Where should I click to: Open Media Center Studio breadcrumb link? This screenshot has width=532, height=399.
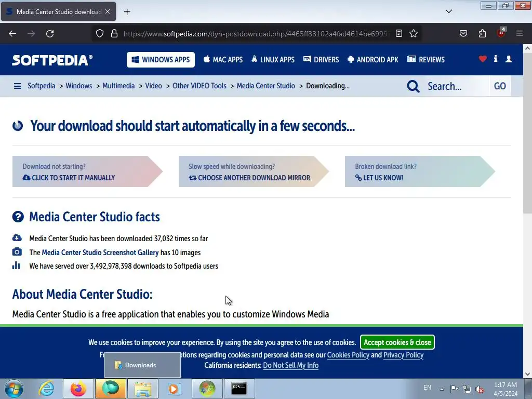pos(265,86)
